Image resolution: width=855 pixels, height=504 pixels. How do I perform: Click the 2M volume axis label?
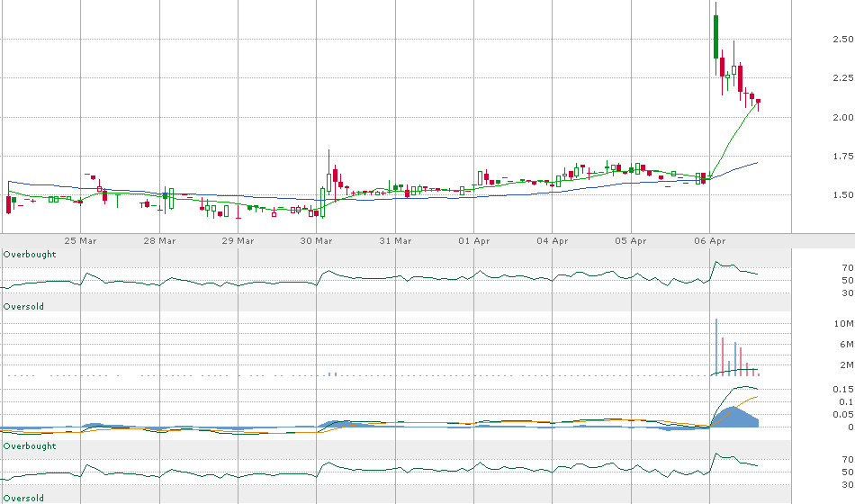(x=846, y=364)
